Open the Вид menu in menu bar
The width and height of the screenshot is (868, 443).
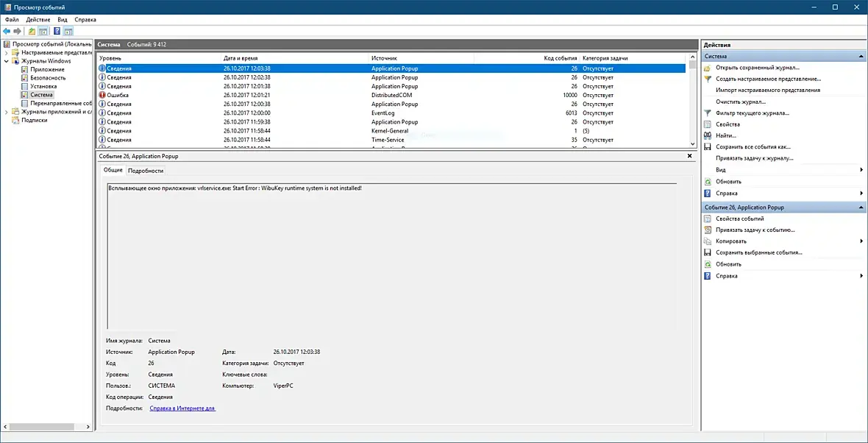(63, 19)
